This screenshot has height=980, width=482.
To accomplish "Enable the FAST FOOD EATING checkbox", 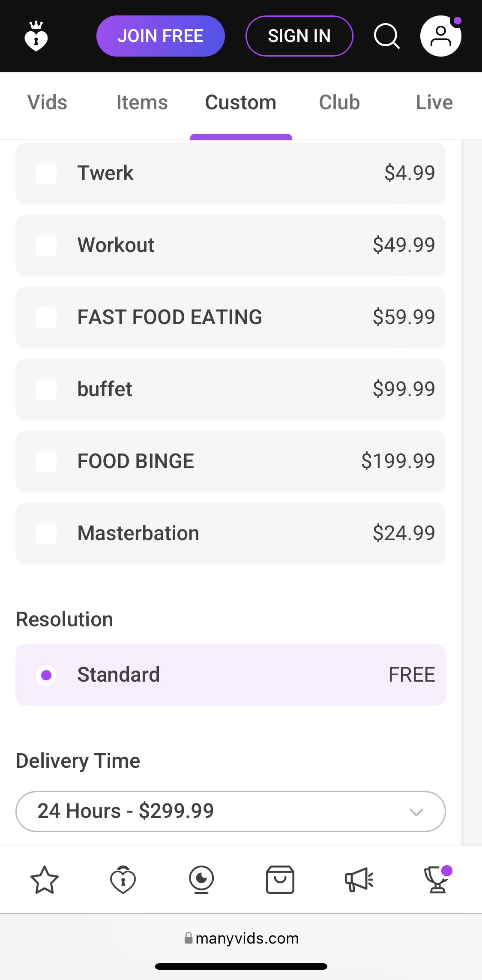I will pos(46,318).
